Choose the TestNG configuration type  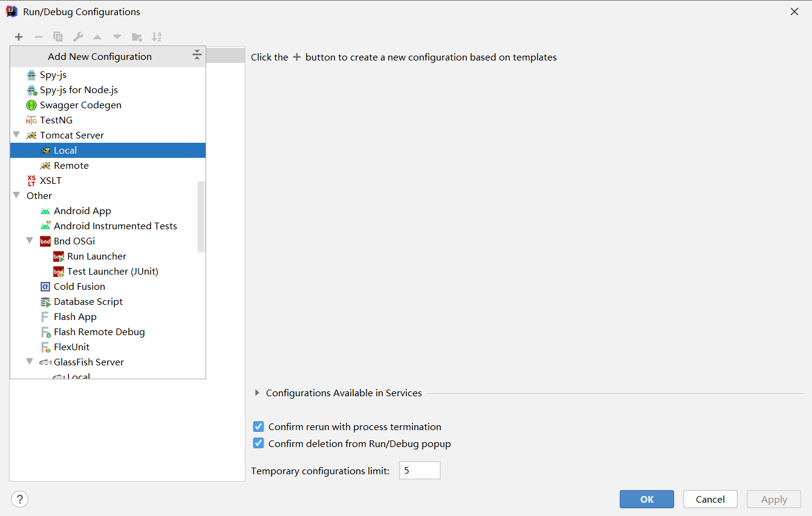click(56, 120)
